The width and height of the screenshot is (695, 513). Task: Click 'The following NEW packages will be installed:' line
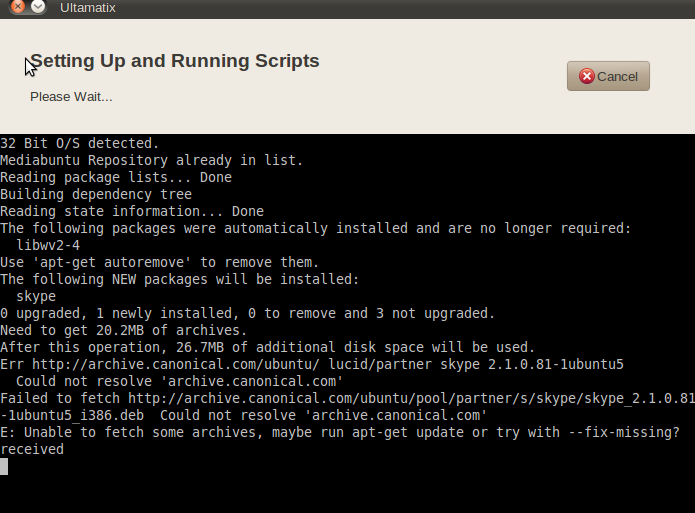[x=180, y=279]
